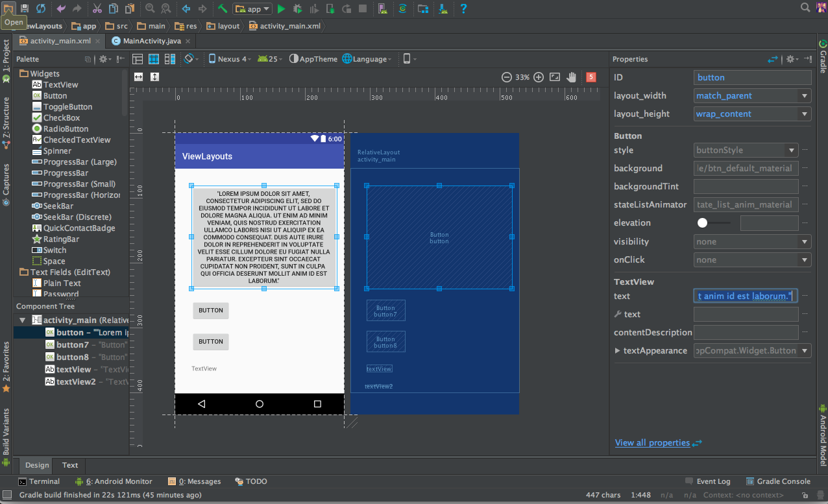Click the View all properties link
Viewport: 828px width, 504px height.
coord(653,442)
